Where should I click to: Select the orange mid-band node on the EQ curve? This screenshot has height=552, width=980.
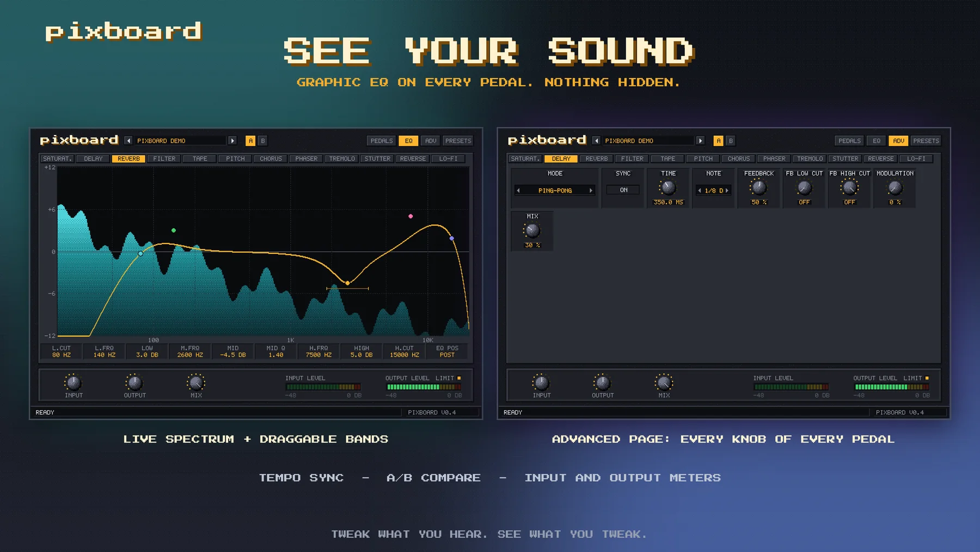pos(347,283)
